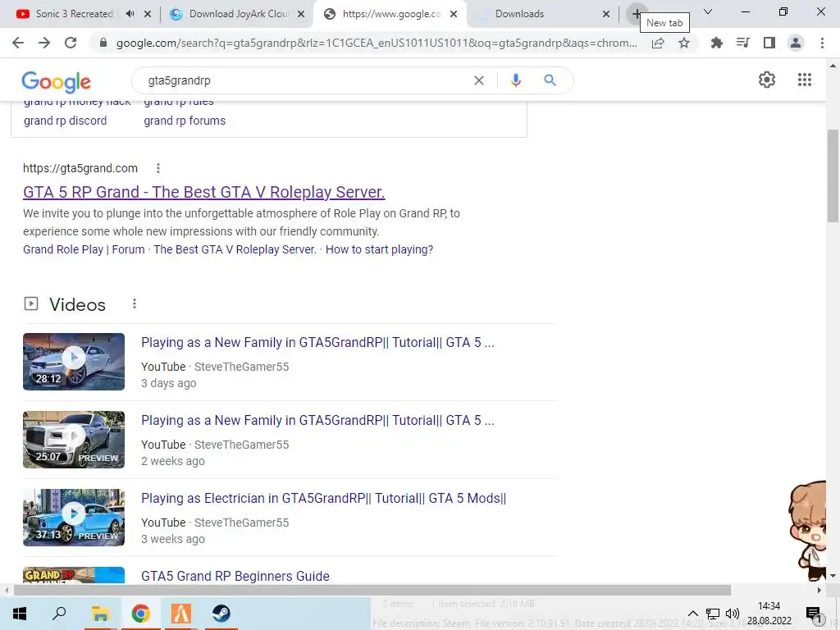Open File Explorer from taskbar
840x630 pixels.
click(100, 614)
